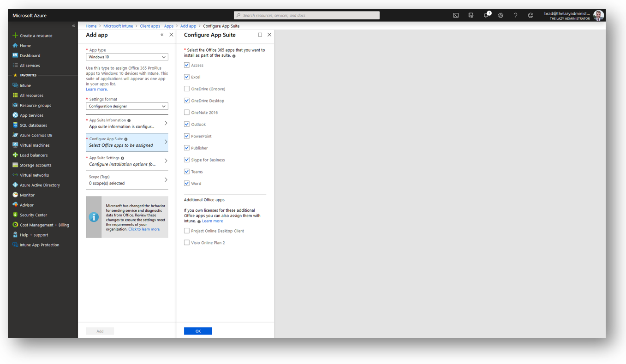
Task: Click the Azure Cosmos DB icon
Action: [15, 135]
